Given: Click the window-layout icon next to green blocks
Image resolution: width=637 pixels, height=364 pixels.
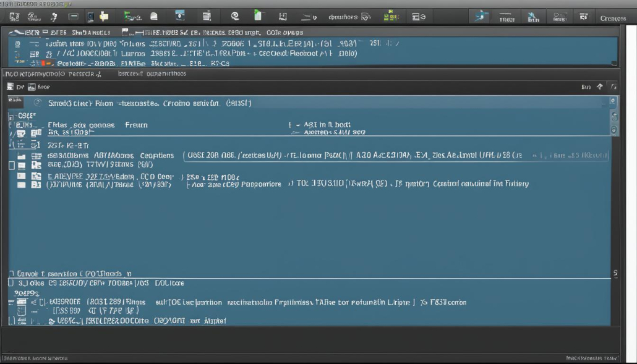Looking at the screenshot, I should pos(419,17).
